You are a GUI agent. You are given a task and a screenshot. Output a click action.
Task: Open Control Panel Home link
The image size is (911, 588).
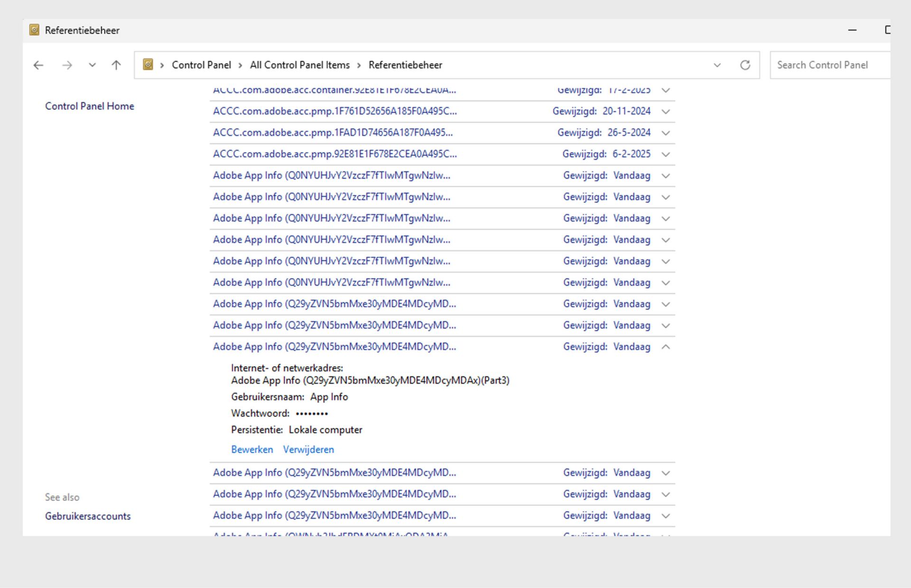click(x=89, y=106)
